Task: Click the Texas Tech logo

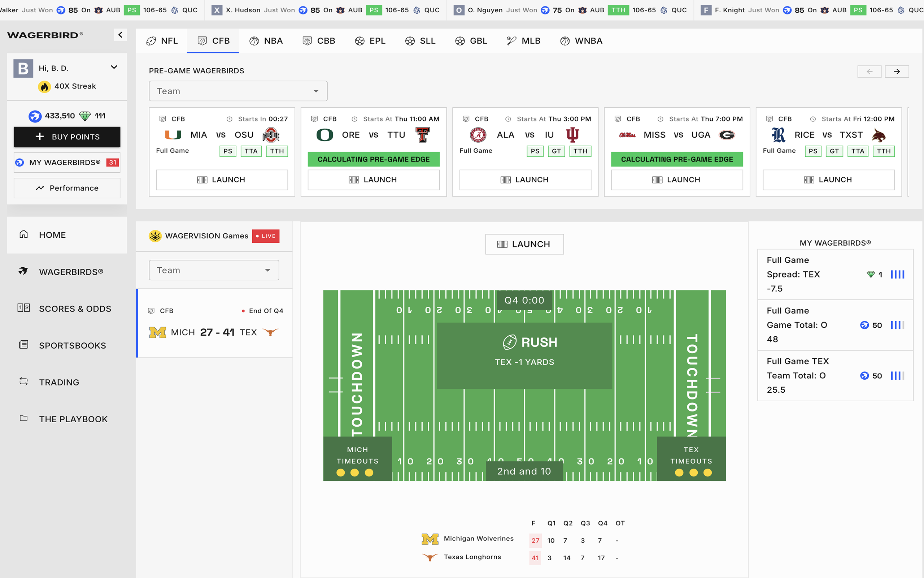Action: click(423, 135)
